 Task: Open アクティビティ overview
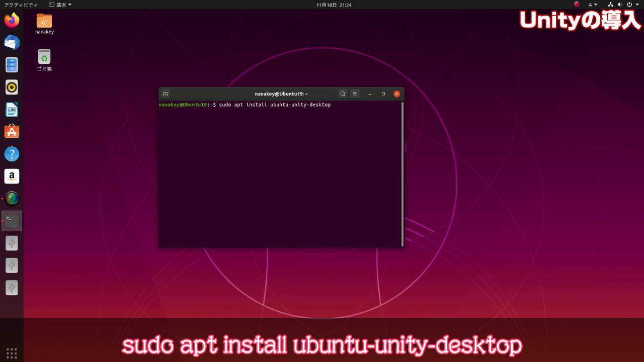click(x=20, y=5)
